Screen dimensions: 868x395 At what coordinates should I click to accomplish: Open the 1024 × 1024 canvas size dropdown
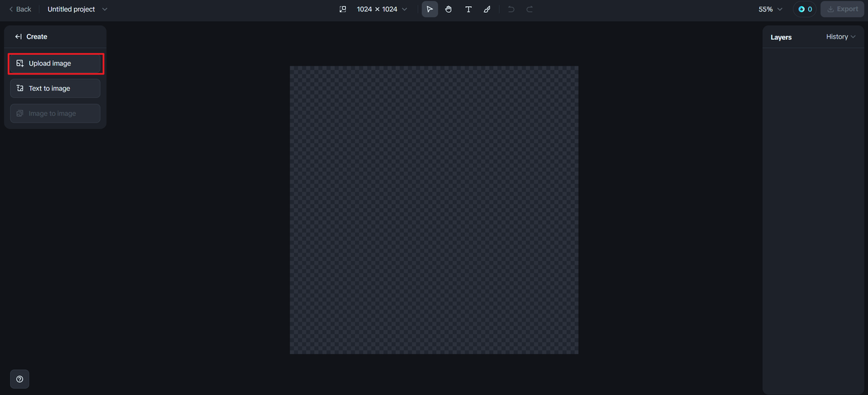[x=382, y=9]
